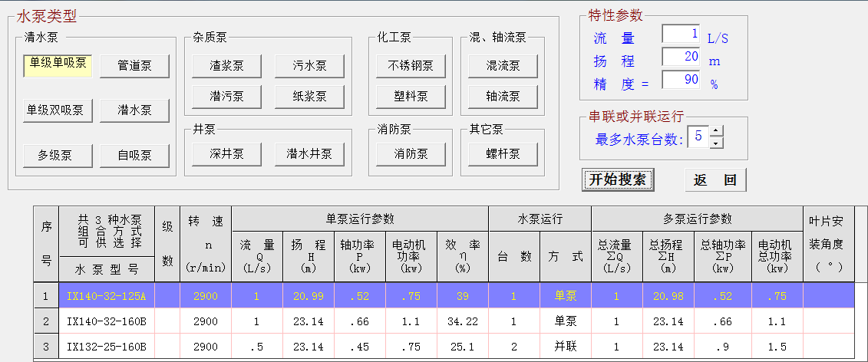The width and height of the screenshot is (868, 362).
Task: Choose the 潜水井泵 button
Action: click(x=309, y=154)
